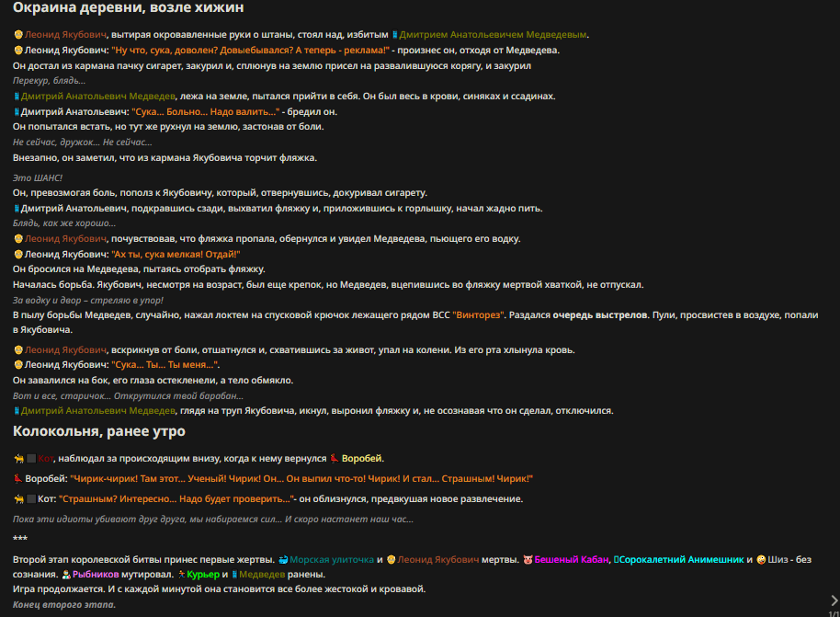
Task: Click blue icon before "Медведев, глядя на труп"
Action: point(17,411)
